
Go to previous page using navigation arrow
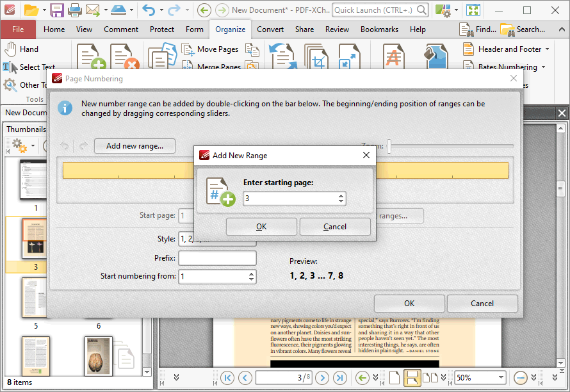coord(245,378)
